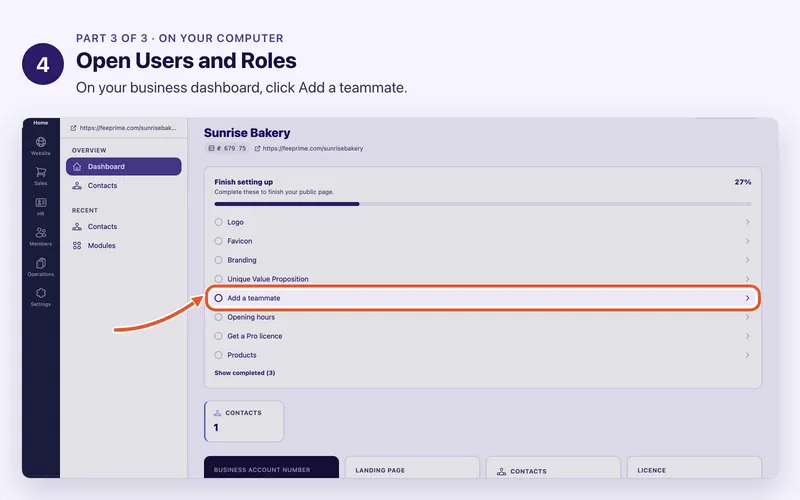Viewport: 800px width, 500px height.
Task: Click the Modules grid icon
Action: (x=77, y=245)
